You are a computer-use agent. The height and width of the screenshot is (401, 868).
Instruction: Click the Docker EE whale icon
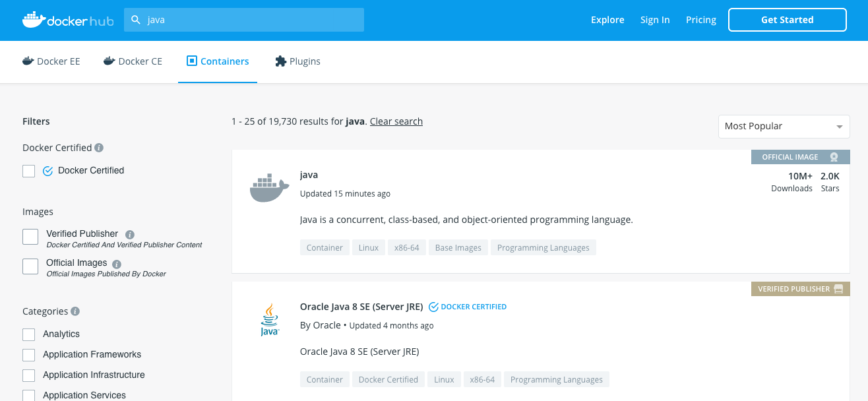pyautogui.click(x=28, y=61)
